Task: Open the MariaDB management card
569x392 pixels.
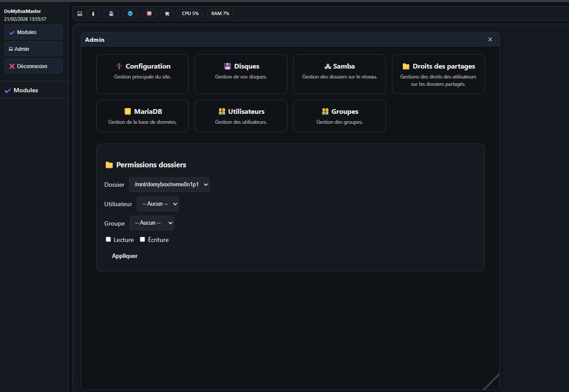Action: 142,116
